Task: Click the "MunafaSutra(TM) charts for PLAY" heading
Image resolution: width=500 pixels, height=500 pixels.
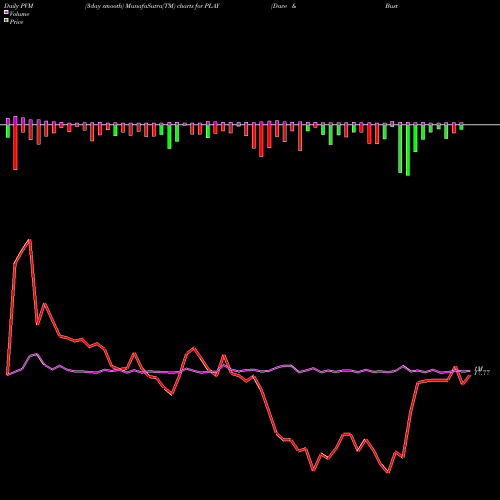Action: point(172,6)
